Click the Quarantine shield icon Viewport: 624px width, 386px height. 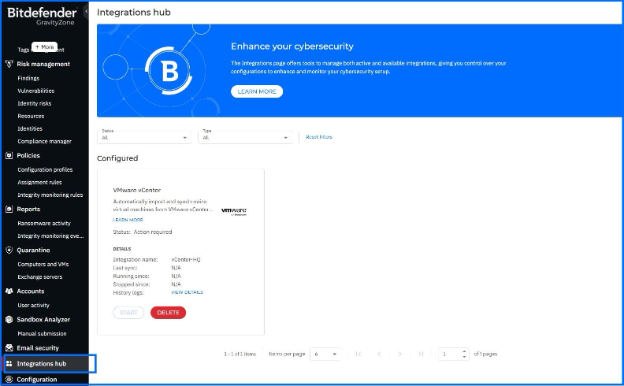[x=9, y=250]
